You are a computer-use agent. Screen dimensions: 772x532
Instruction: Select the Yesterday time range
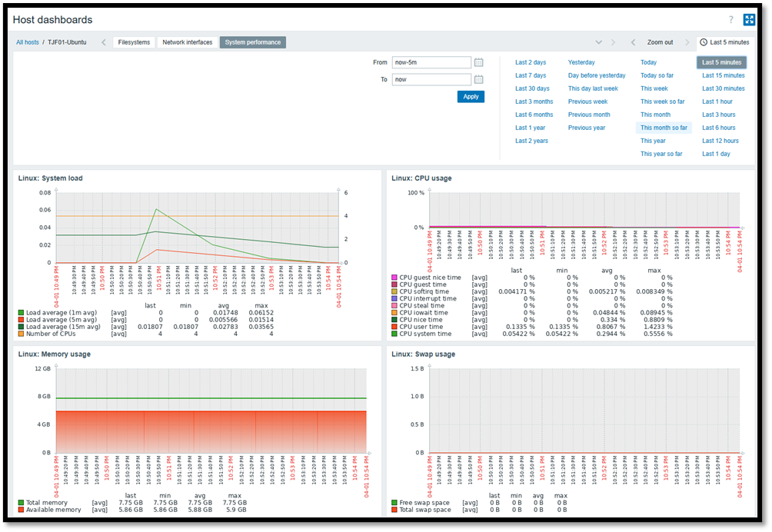pyautogui.click(x=581, y=62)
